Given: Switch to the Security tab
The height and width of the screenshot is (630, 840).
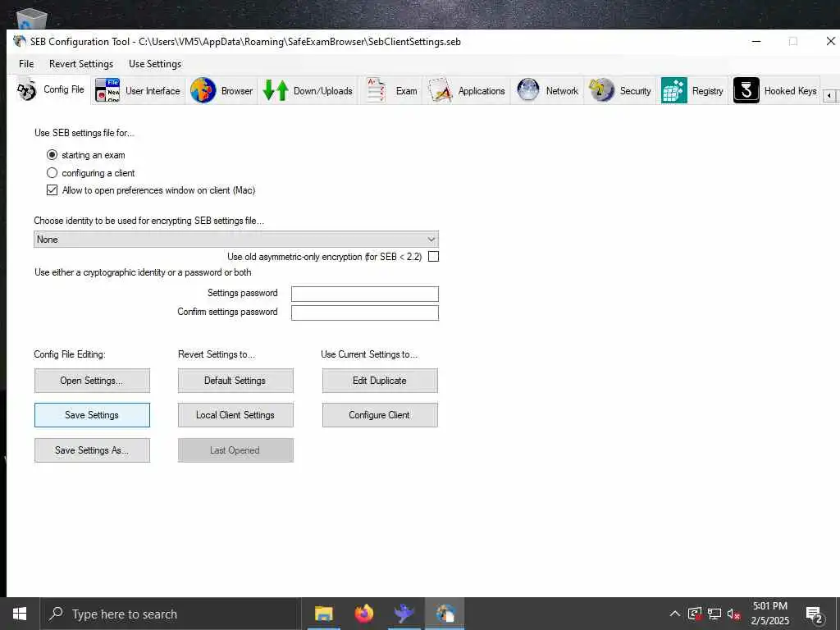Looking at the screenshot, I should click(620, 90).
